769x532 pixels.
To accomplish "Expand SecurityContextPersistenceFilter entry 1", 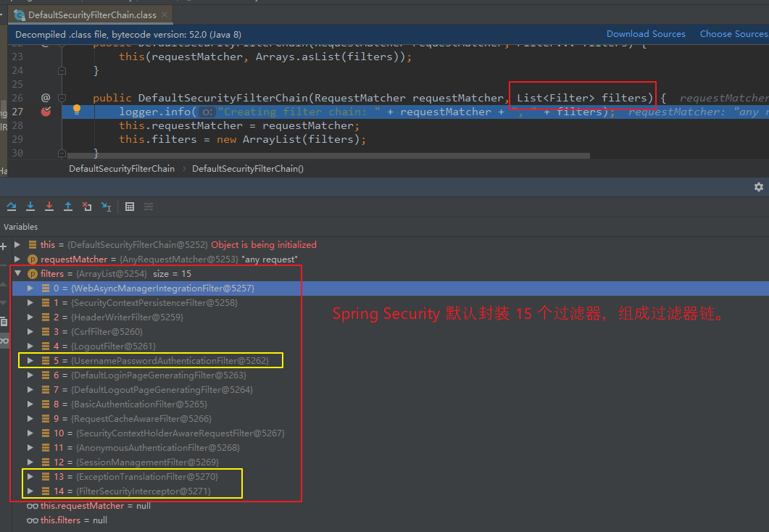I will tap(30, 302).
